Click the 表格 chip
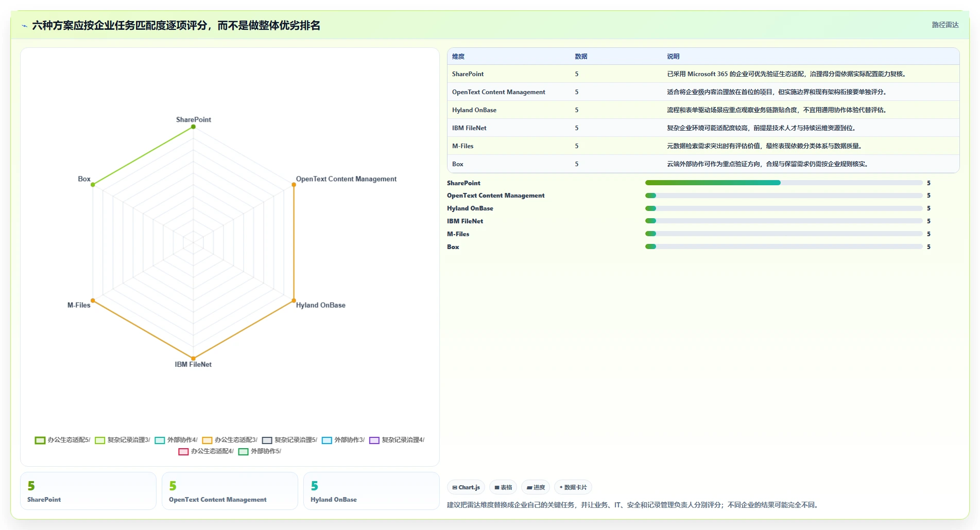980x530 pixels. click(x=503, y=487)
